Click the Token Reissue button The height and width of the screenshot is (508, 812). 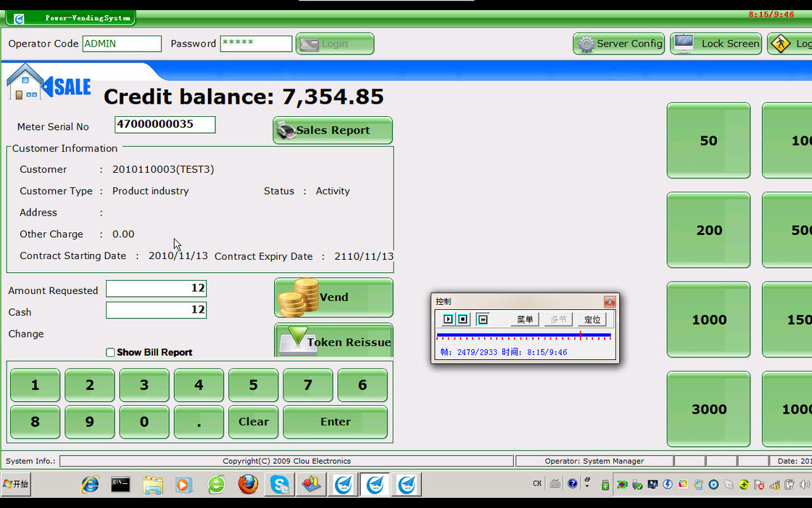[x=333, y=342]
